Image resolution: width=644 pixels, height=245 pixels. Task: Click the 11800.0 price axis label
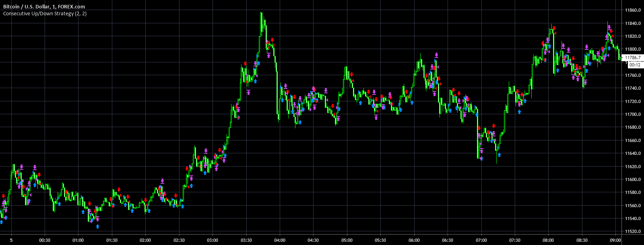(633, 49)
